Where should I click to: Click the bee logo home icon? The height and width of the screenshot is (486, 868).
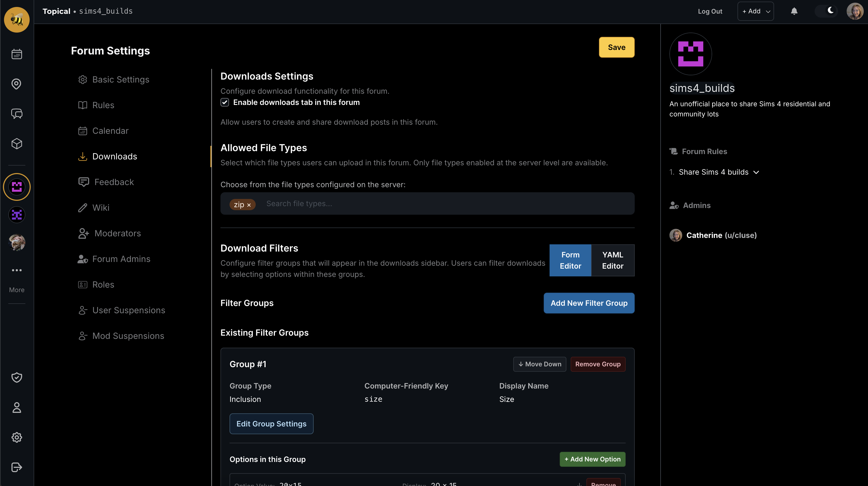pyautogui.click(x=17, y=19)
